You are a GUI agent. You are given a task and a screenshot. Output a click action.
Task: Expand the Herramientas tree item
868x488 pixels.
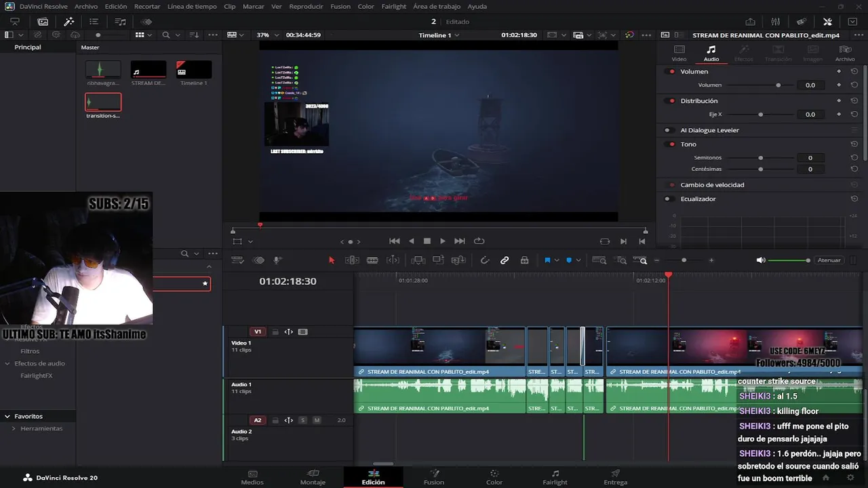[14, 428]
